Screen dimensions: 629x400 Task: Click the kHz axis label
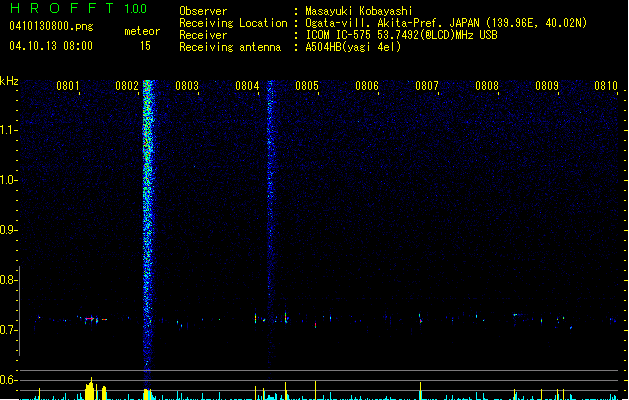[x=9, y=81]
